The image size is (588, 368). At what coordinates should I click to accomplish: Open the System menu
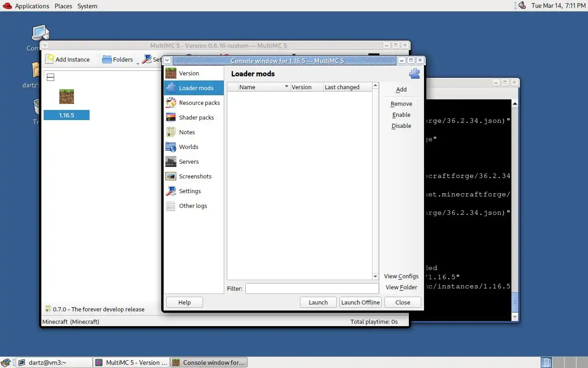(87, 6)
